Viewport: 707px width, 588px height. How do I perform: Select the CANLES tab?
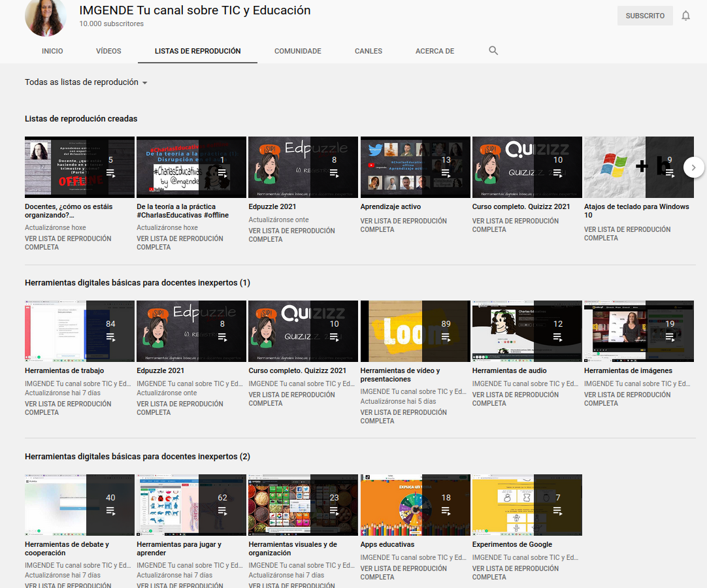coord(369,51)
